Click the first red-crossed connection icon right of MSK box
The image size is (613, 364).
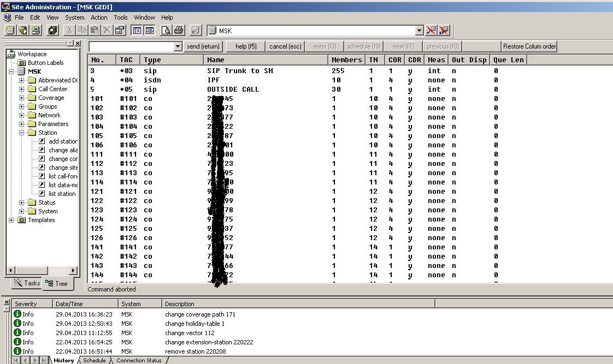(431, 31)
